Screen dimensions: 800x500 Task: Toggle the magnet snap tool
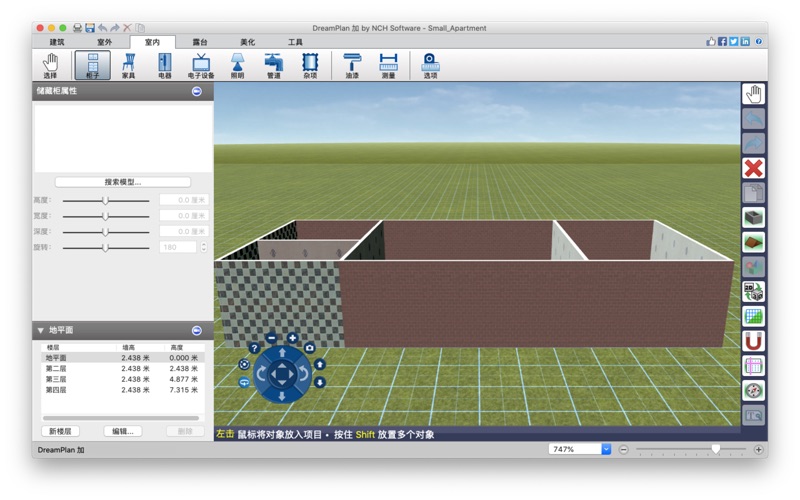click(753, 341)
